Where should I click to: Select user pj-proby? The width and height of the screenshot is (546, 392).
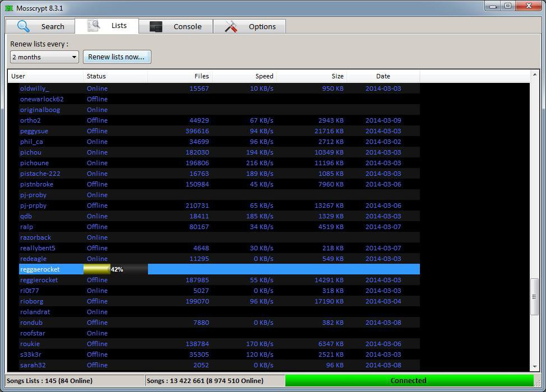33,195
